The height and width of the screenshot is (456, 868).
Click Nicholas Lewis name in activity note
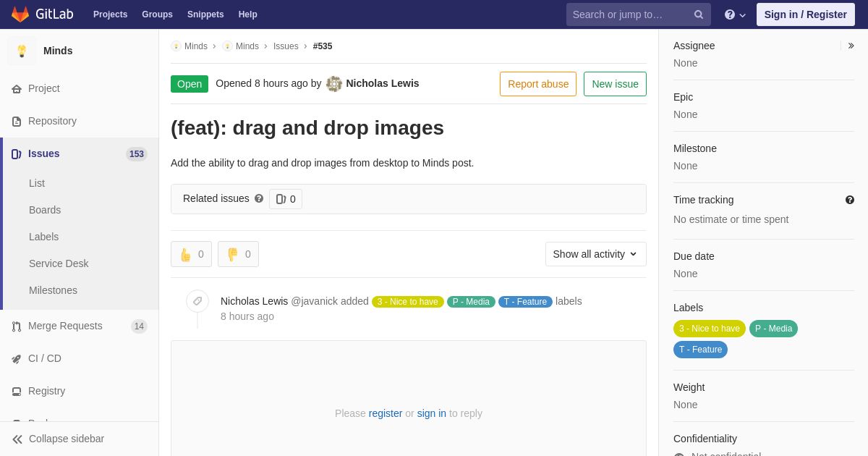254,301
